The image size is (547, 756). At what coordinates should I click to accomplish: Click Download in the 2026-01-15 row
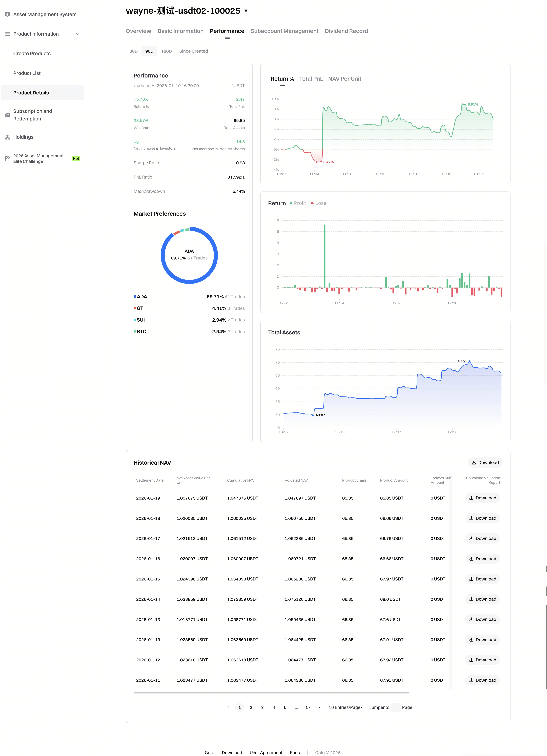click(482, 579)
